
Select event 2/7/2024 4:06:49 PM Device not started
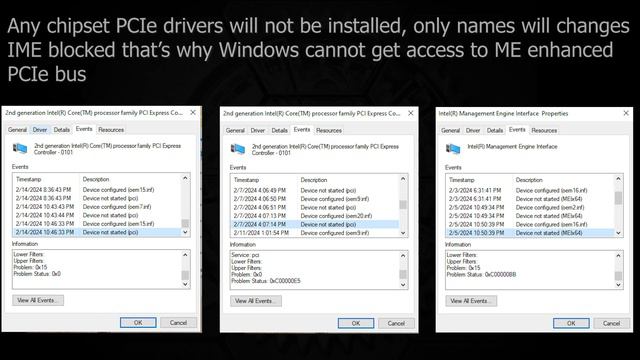[x=315, y=191]
